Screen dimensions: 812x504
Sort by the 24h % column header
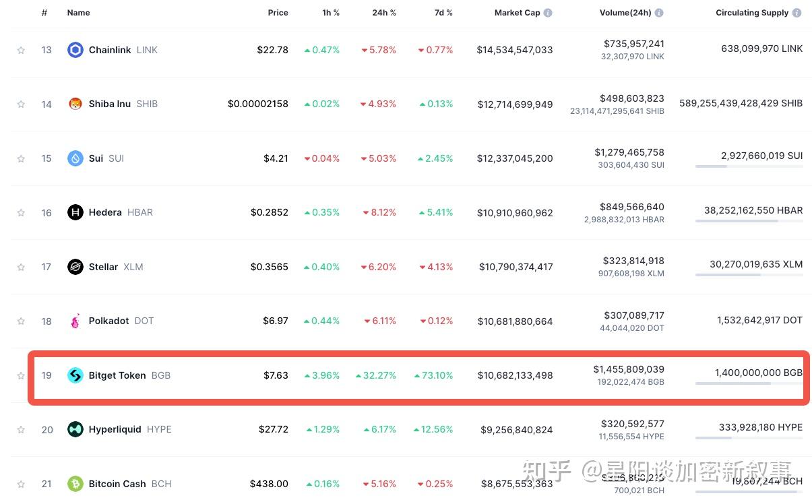[384, 13]
